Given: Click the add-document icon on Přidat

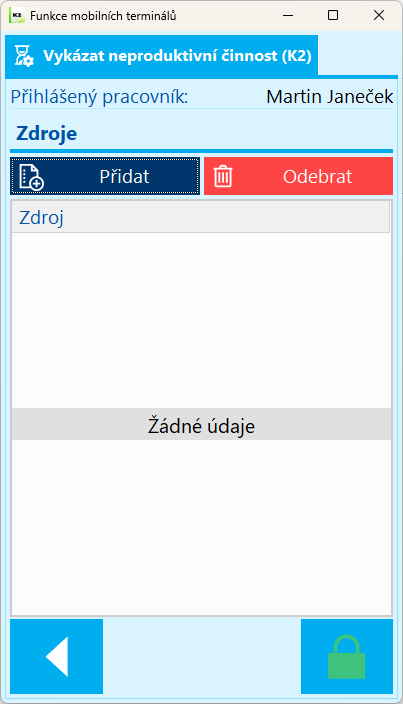Looking at the screenshot, I should [31, 177].
